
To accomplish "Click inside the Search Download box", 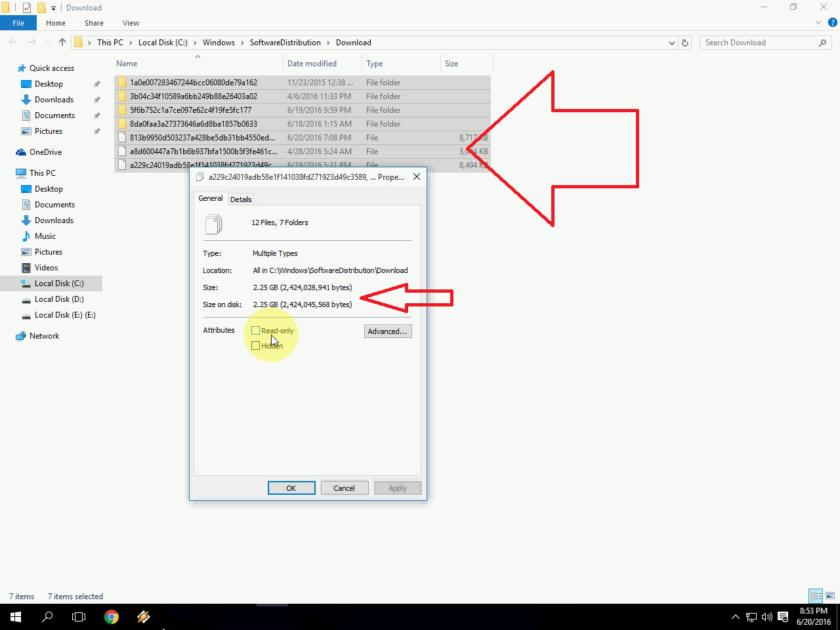I will (x=755, y=42).
